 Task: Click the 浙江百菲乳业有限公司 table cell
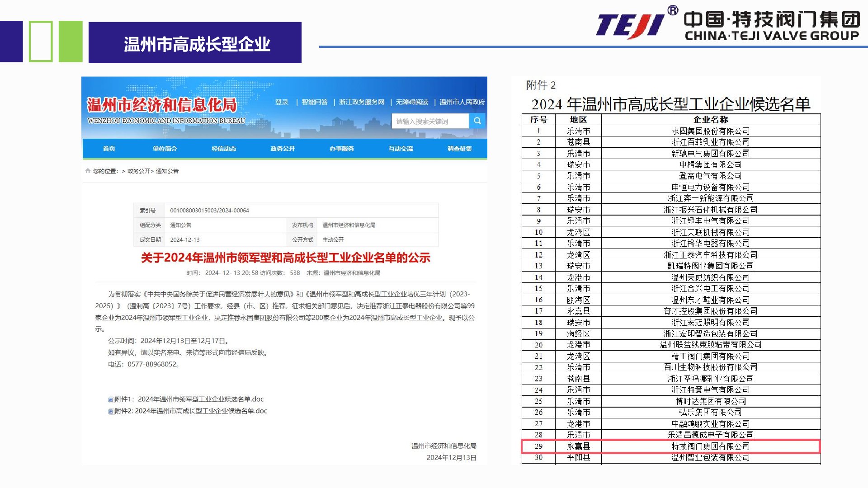711,142
